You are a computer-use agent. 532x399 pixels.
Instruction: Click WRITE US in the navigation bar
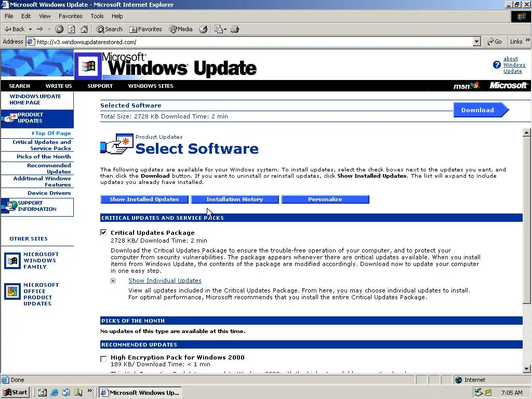click(59, 86)
